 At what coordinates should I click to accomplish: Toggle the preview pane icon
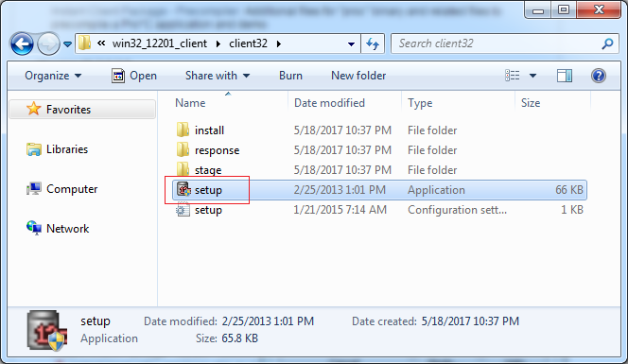(x=565, y=76)
